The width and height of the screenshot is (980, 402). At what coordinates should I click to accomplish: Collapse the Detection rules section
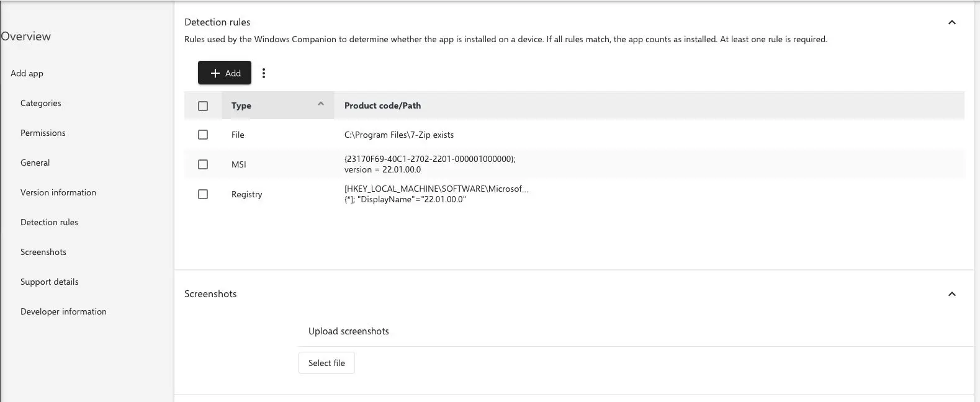pos(952,22)
